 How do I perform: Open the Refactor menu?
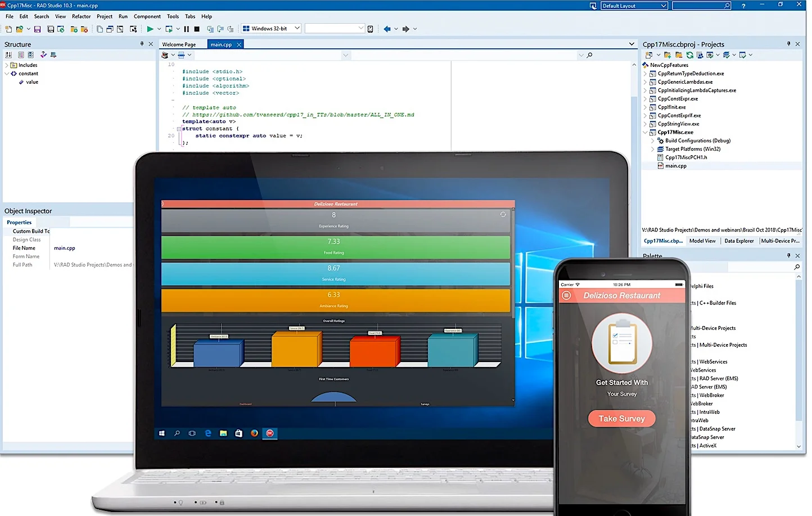click(81, 16)
